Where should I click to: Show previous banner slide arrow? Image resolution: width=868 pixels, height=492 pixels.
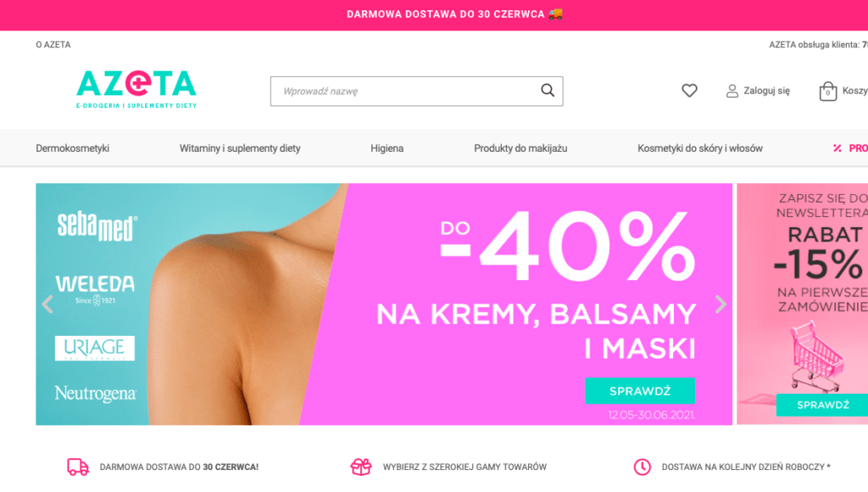[47, 305]
